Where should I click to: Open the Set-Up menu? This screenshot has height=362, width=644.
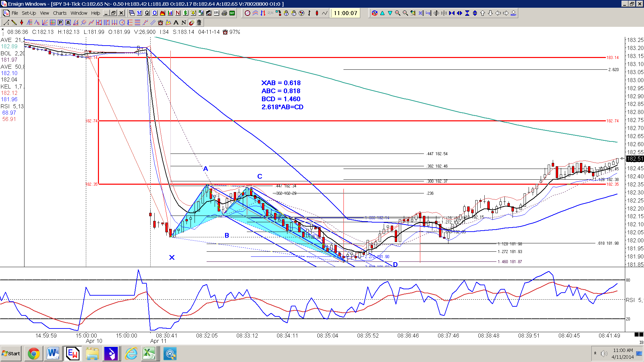pyautogui.click(x=29, y=13)
